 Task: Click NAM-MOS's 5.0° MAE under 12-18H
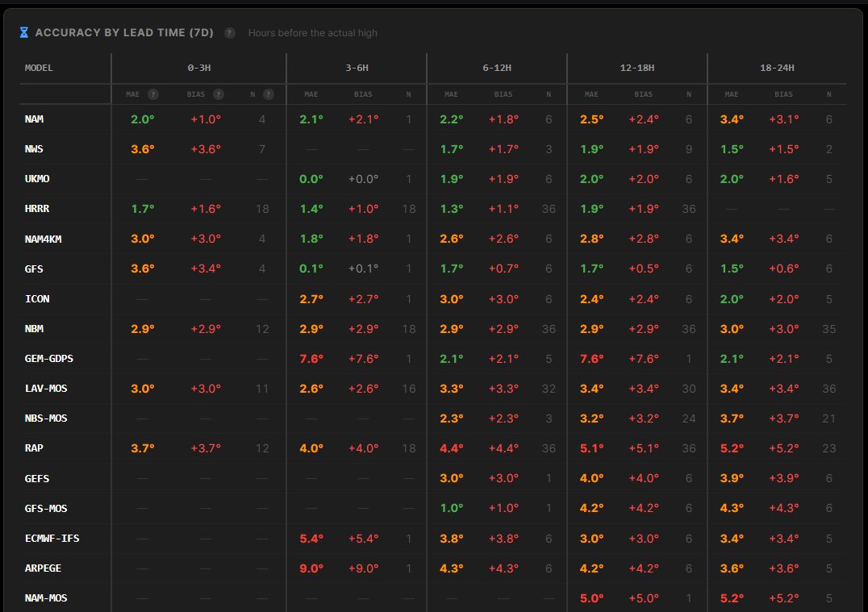coord(592,598)
